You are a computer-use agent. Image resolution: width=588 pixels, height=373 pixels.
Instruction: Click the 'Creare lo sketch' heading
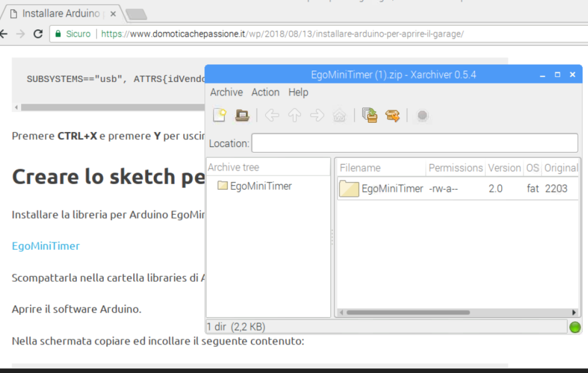pyautogui.click(x=109, y=176)
